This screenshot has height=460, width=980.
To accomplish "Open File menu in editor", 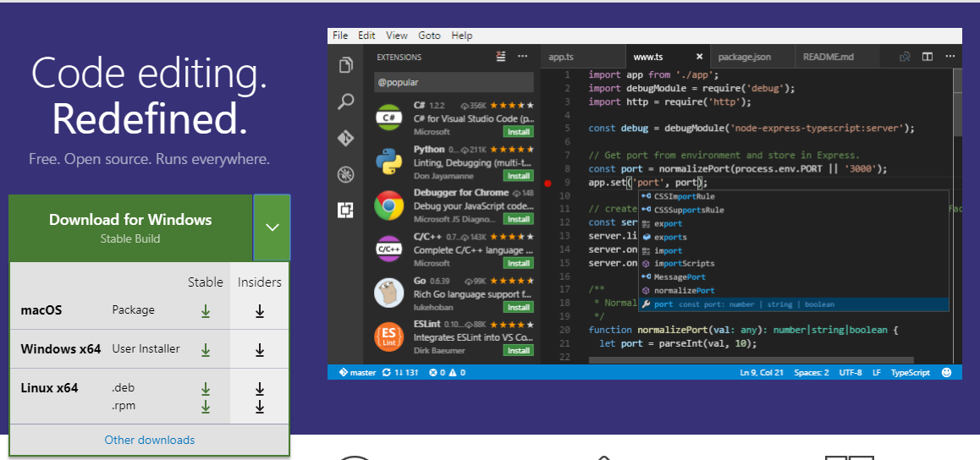I will click(340, 36).
